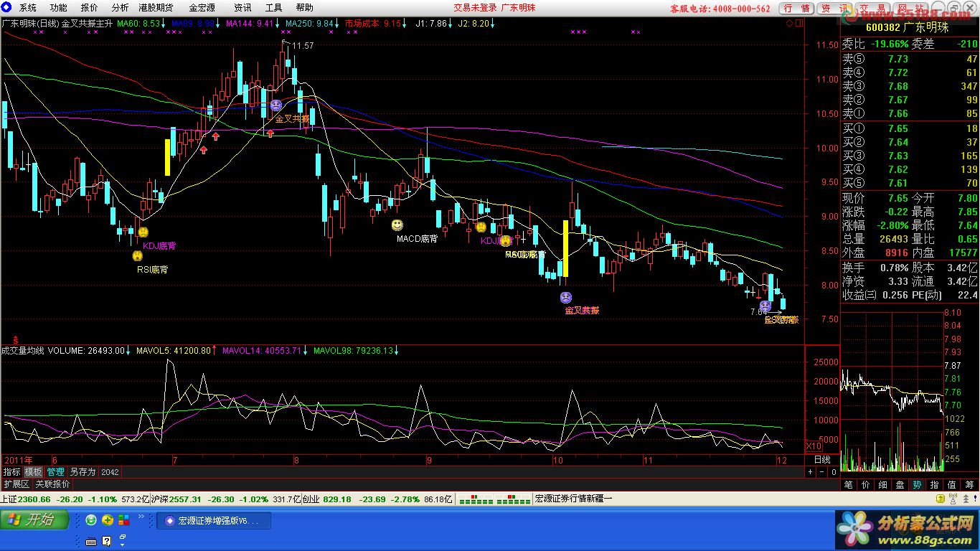Open the 系统 menu
The height and width of the screenshot is (551, 980).
[27, 8]
